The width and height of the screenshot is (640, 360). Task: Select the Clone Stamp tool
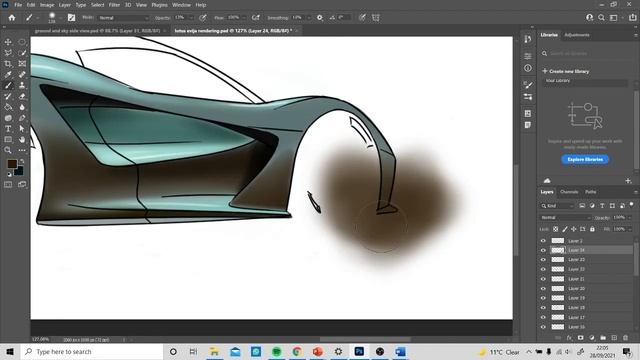[22, 85]
